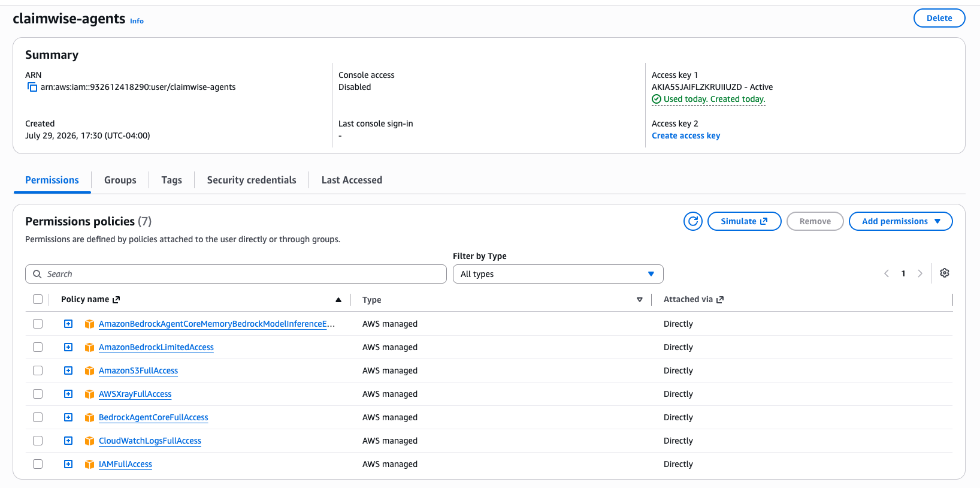This screenshot has height=488, width=980.
Task: Tick the select-all policies header checkbox
Action: click(38, 299)
